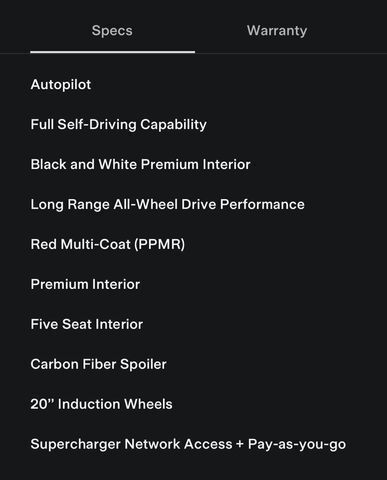Click the word Spoiler in carbon row

[x=143, y=364]
